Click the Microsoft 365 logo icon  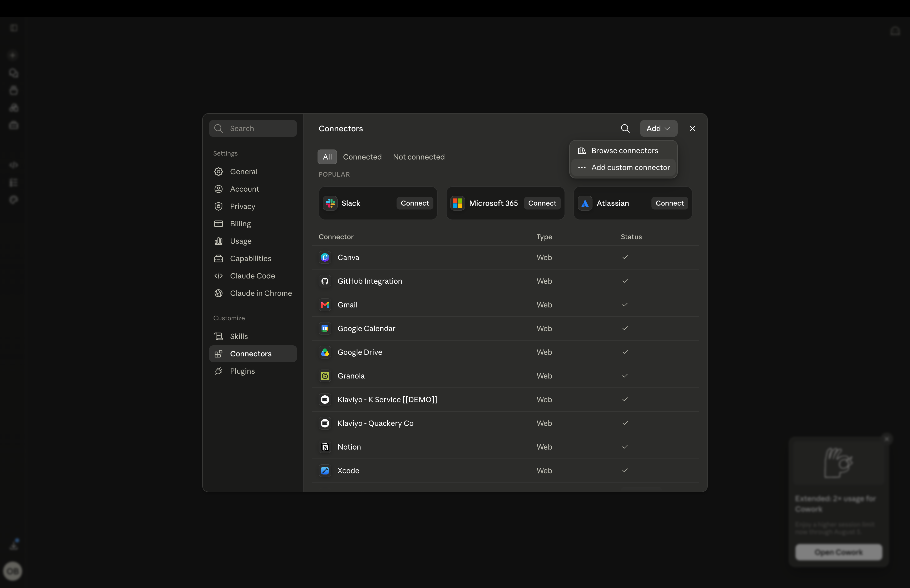(457, 203)
